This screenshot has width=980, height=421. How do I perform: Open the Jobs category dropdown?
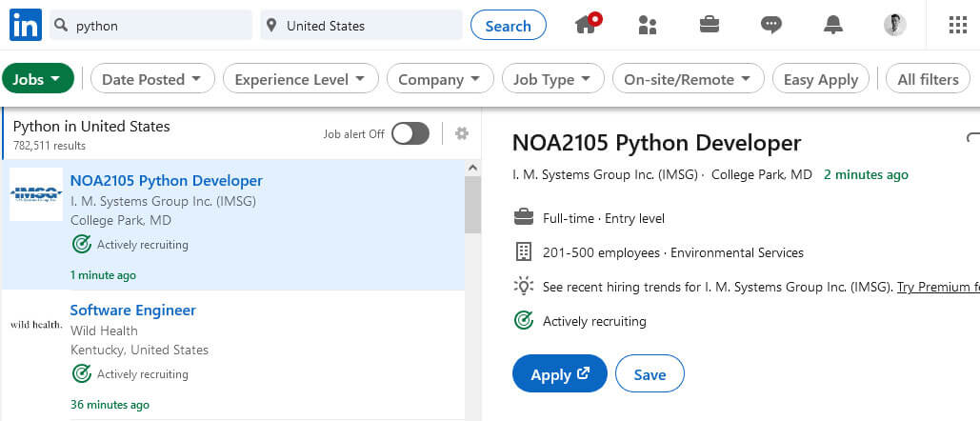point(38,79)
